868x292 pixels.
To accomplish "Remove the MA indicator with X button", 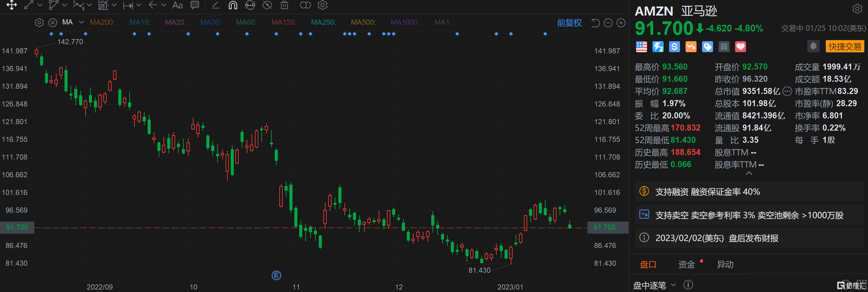I will tap(53, 23).
